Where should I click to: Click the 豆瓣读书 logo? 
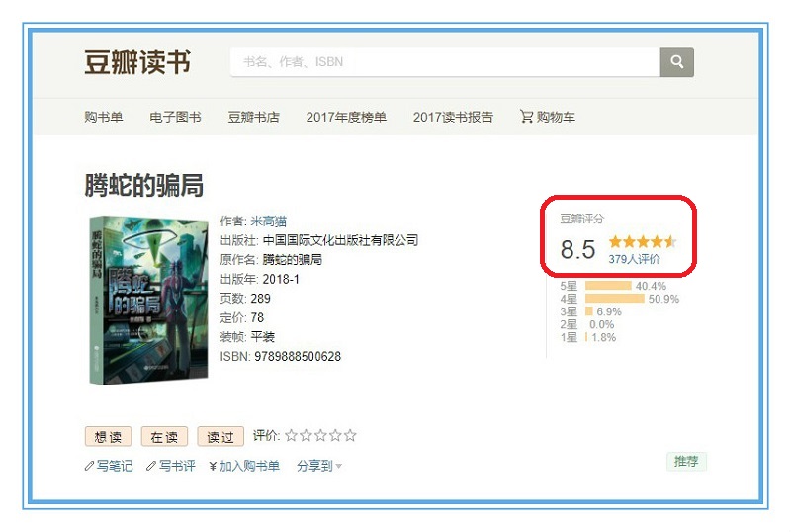(x=137, y=62)
